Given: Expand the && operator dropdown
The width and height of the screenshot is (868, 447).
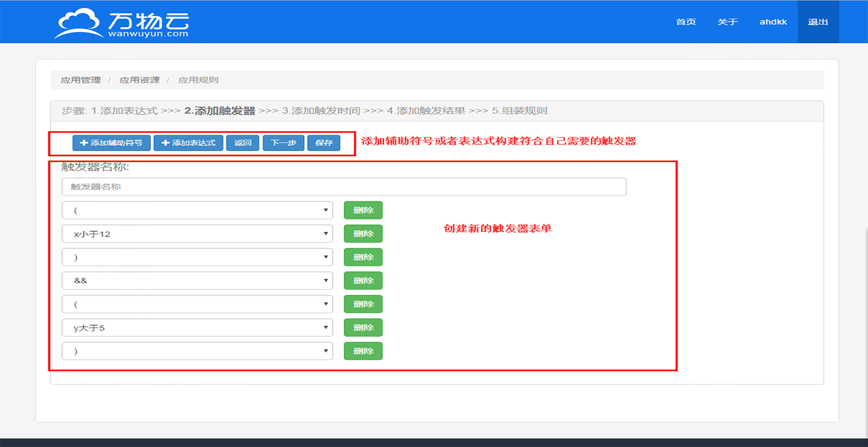Looking at the screenshot, I should (x=197, y=281).
